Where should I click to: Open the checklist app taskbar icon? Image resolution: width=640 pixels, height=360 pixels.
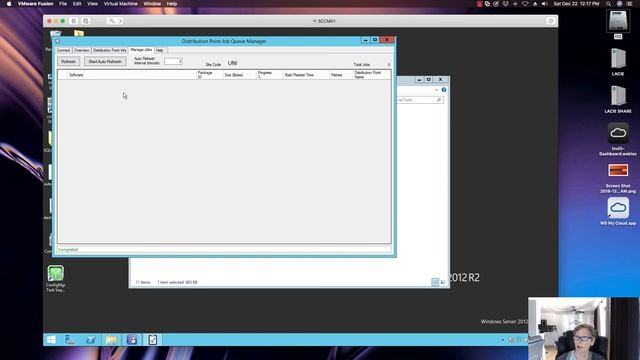point(152,340)
